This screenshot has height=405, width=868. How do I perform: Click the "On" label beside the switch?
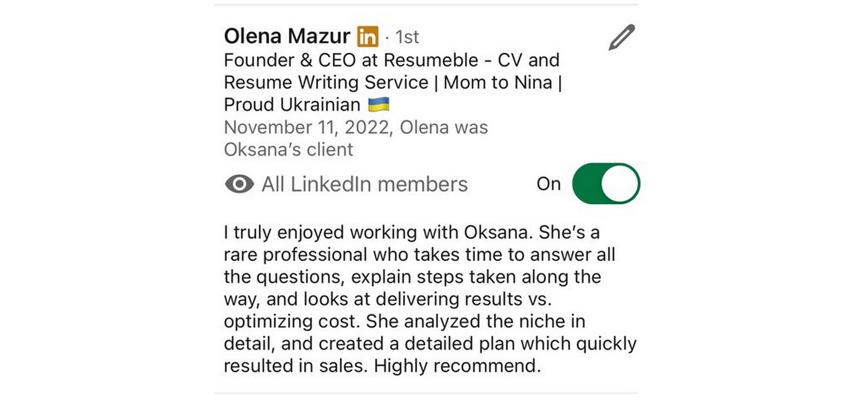click(549, 184)
